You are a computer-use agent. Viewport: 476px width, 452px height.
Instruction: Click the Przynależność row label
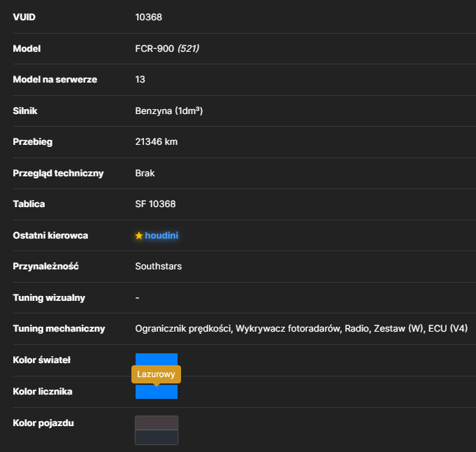tap(46, 267)
